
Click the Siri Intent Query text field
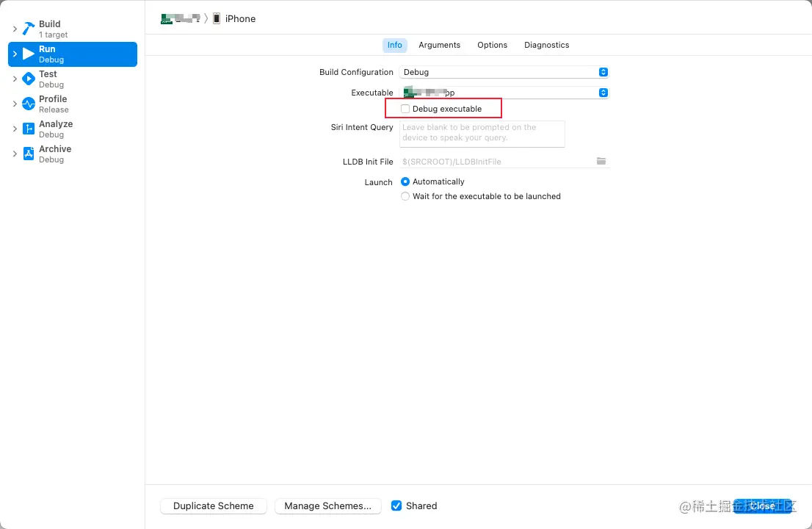482,134
